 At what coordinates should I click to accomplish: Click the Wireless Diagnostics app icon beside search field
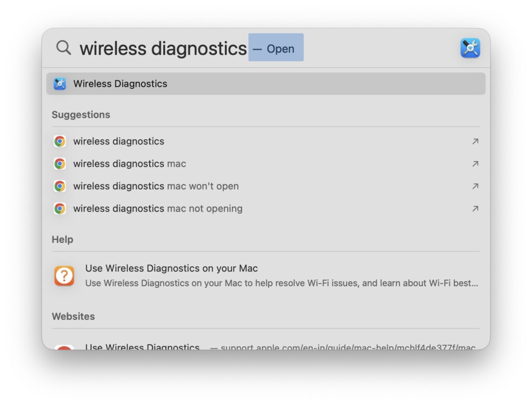(470, 48)
